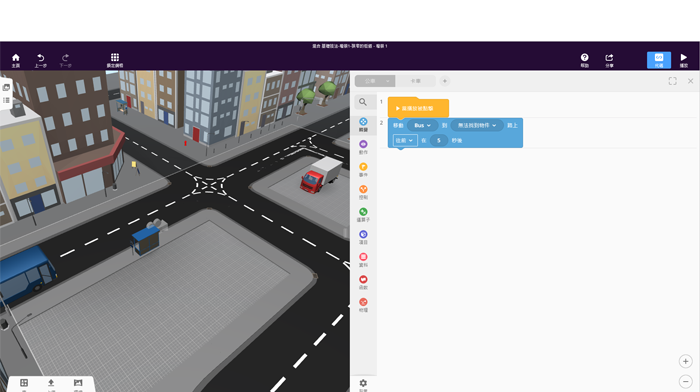Expand the first script tab's dropdown arrow
The width and height of the screenshot is (700, 392).
click(388, 81)
